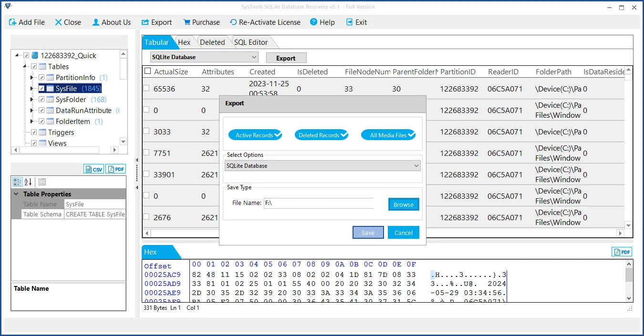Switch properties to categorized view
Viewport: 644px width, 336px height.
point(17,182)
